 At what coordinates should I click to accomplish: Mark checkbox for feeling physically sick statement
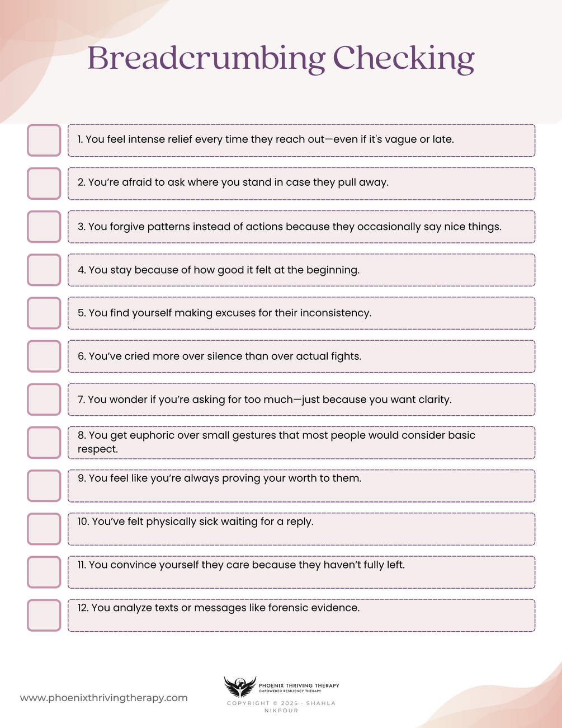coord(44,529)
